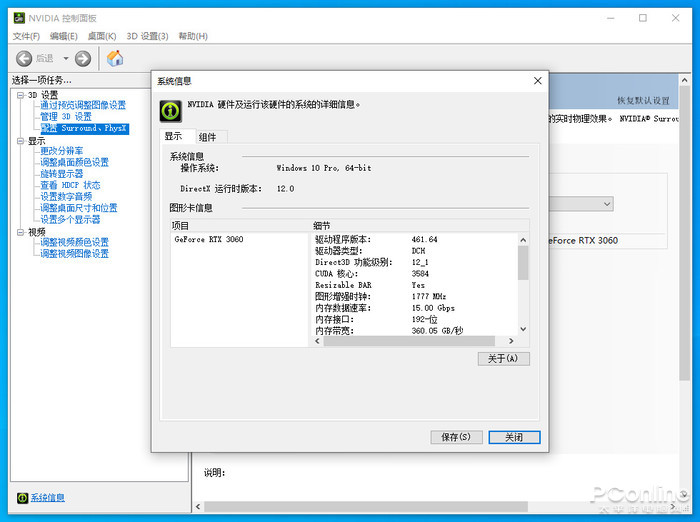The height and width of the screenshot is (522, 700).
Task: Select the Surround、PhysX tree item
Action: pyautogui.click(x=85, y=128)
